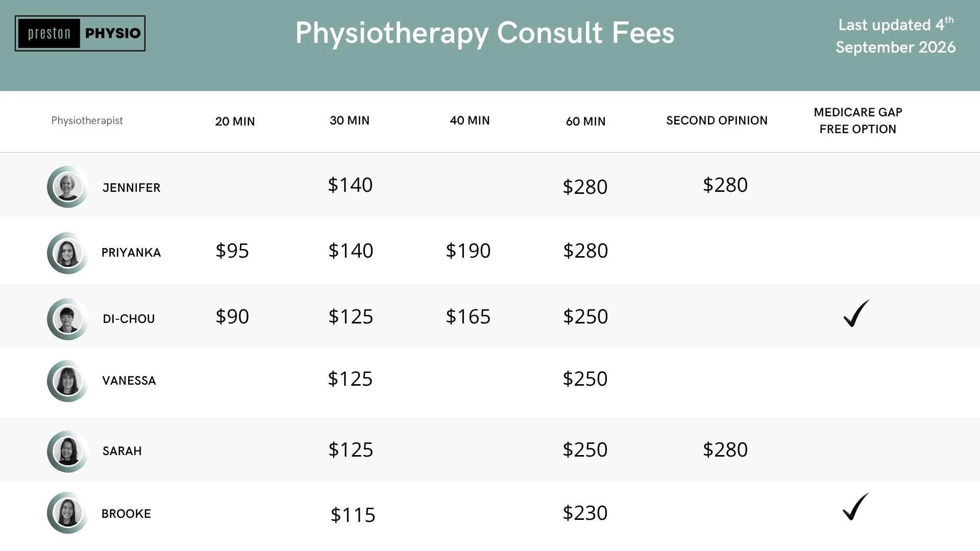The width and height of the screenshot is (980, 551).
Task: Click Vanessa's avatar picture
Action: [x=67, y=381]
